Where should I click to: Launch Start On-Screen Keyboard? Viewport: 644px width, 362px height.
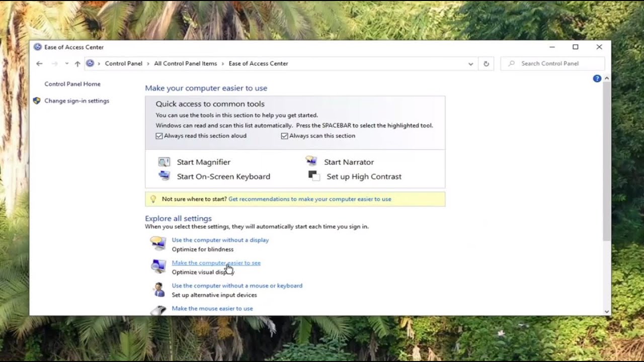tap(223, 176)
